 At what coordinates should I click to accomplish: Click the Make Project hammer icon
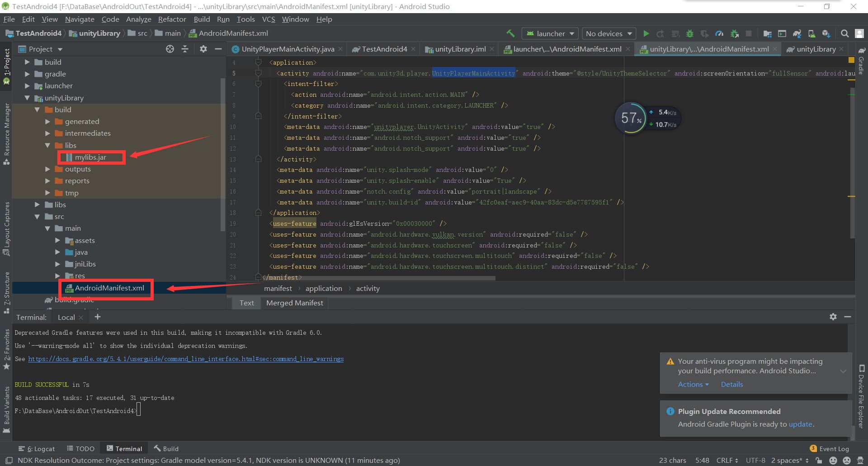510,33
